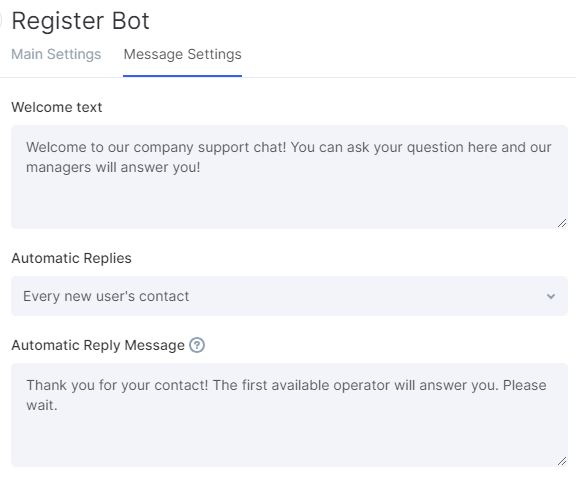Click the "Every new user's contact" selected option

[x=106, y=296]
